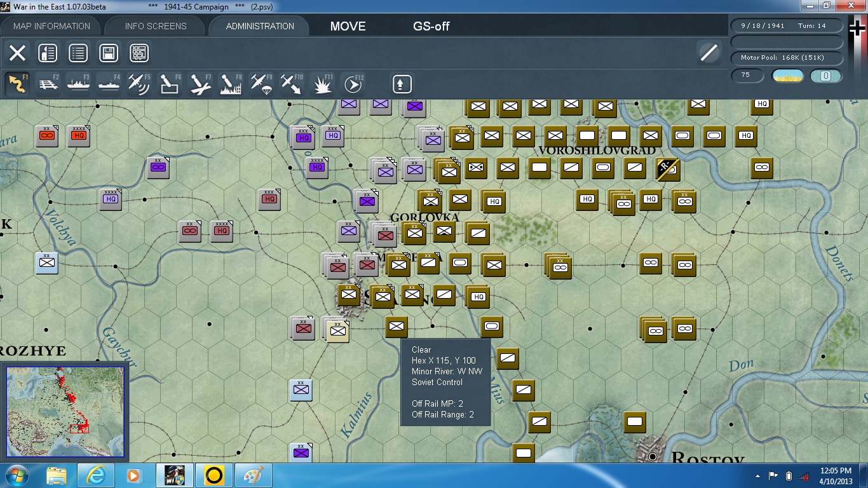Select the F7 bomb airfield mode icon
Viewport: 868px width, 488px height.
point(200,84)
